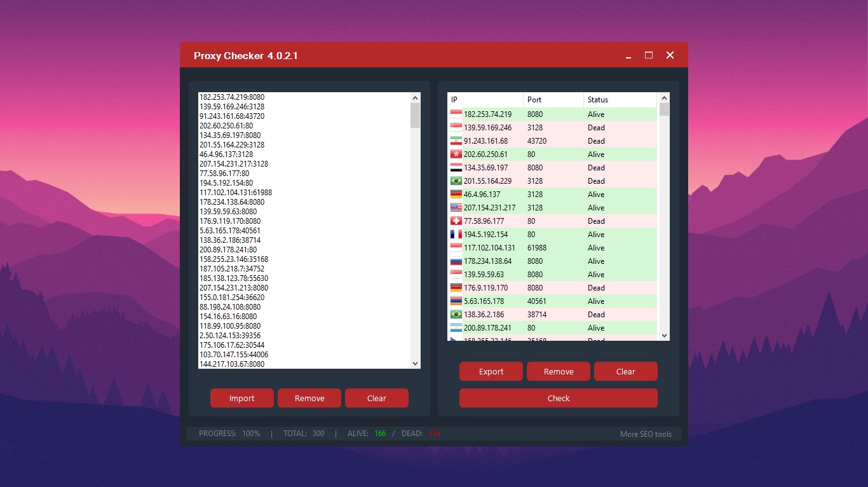Screen dimensions: 868x487
Task: Open More SEO tools
Action: pos(646,434)
